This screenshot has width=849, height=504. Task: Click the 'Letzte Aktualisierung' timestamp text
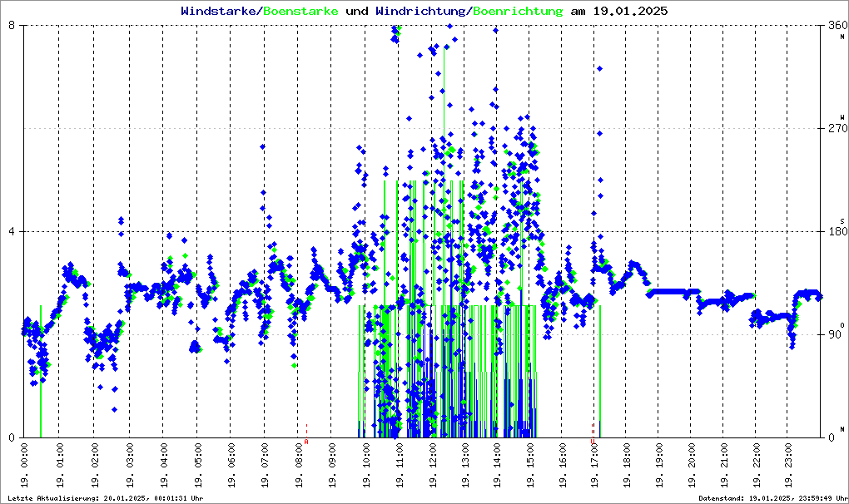coord(105,498)
